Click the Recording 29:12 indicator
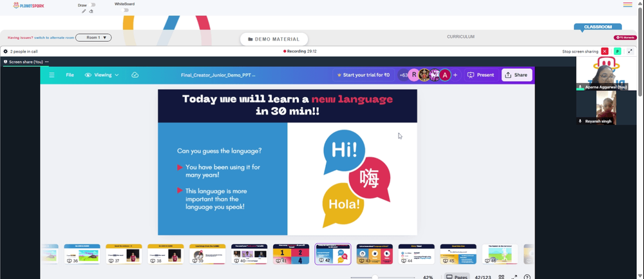Image resolution: width=644 pixels, height=279 pixels. [x=300, y=52]
